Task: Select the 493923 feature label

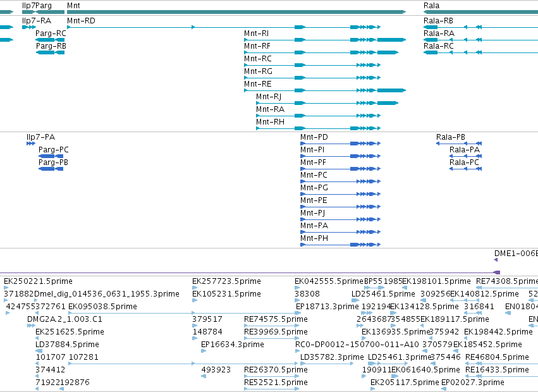Action: tap(216, 370)
